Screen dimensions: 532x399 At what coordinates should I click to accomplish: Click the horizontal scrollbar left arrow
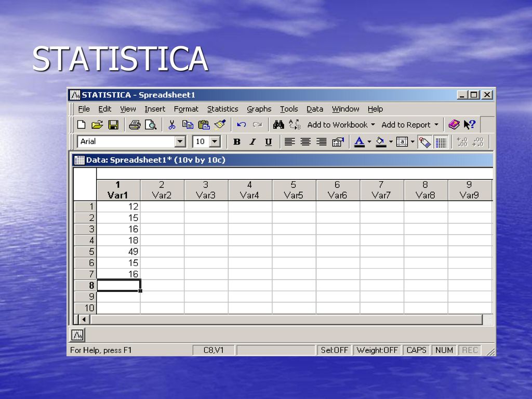(x=84, y=320)
